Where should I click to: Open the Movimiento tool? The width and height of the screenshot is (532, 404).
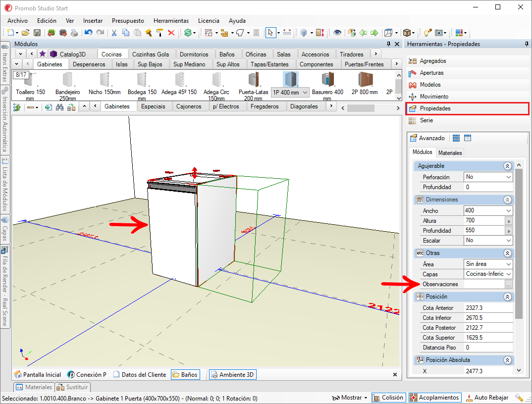tap(434, 97)
